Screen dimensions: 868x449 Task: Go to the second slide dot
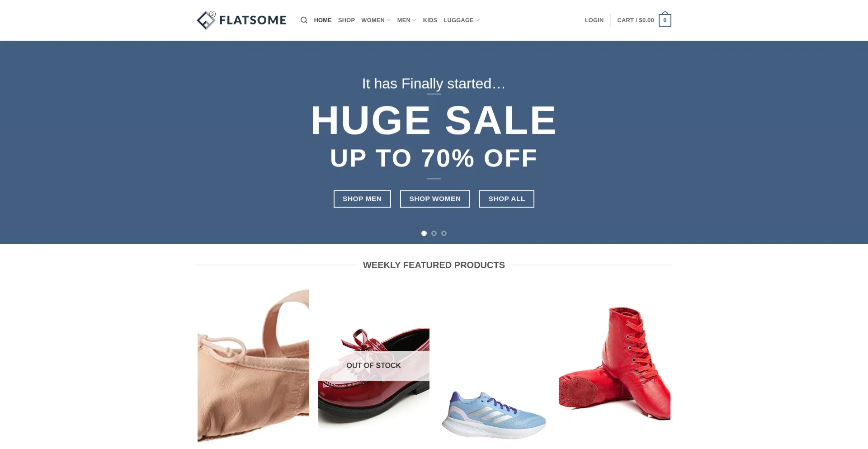coord(434,233)
